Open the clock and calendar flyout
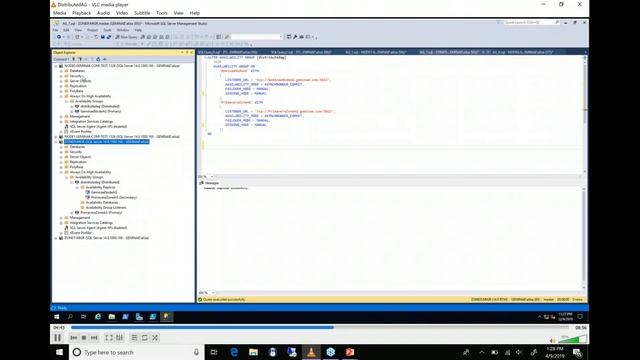This screenshot has width=640, height=360. [555, 352]
